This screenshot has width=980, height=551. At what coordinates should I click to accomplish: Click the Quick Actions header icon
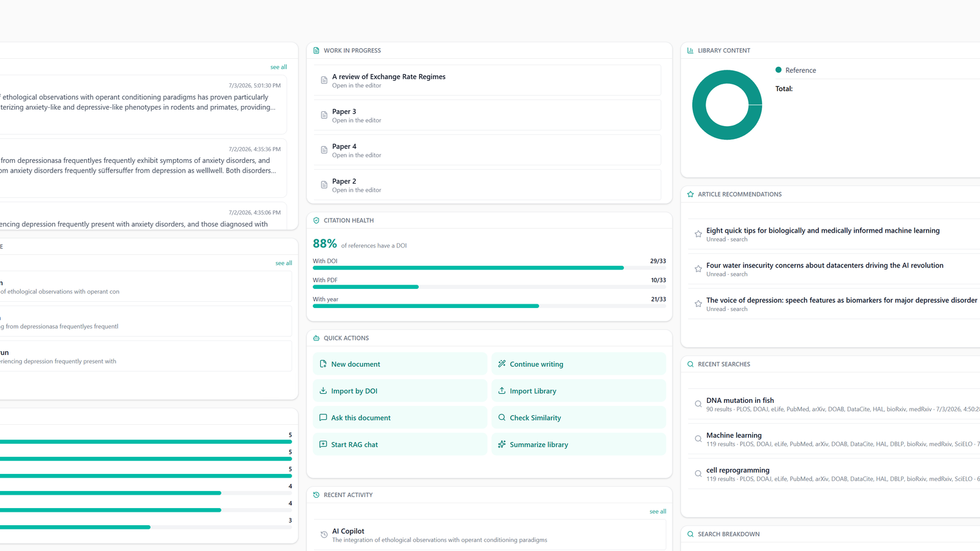pyautogui.click(x=316, y=338)
